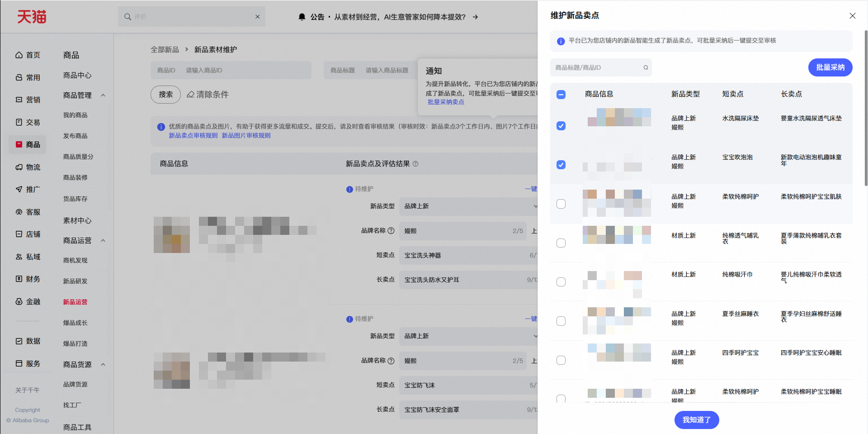The width and height of the screenshot is (868, 434).
Task: Open second product's 新品类型 dropdown
Action: [468, 336]
